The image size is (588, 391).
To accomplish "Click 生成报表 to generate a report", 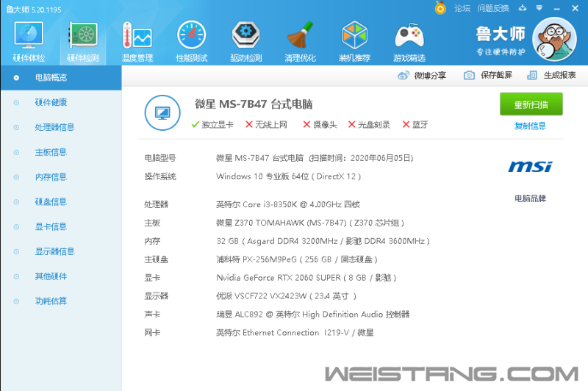I will [551, 75].
